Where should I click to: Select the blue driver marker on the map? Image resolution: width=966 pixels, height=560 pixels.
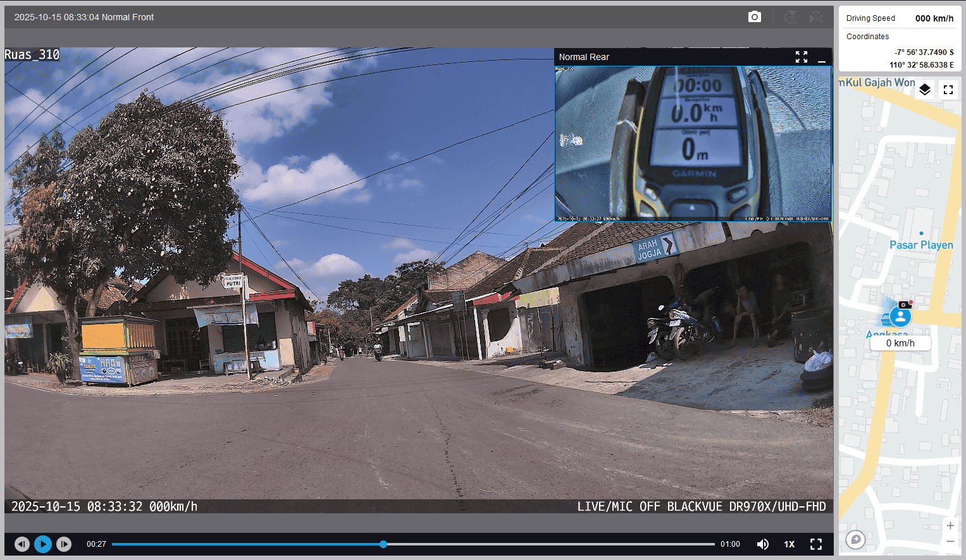(x=900, y=316)
